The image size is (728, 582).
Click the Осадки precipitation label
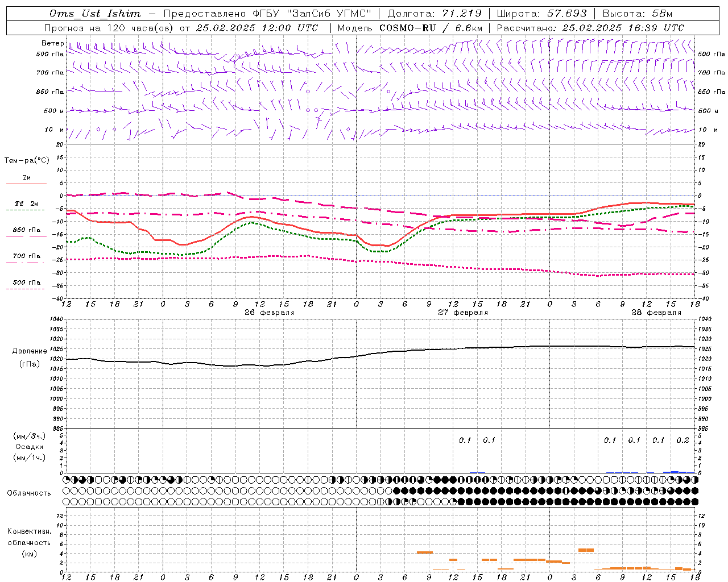pyautogui.click(x=28, y=447)
